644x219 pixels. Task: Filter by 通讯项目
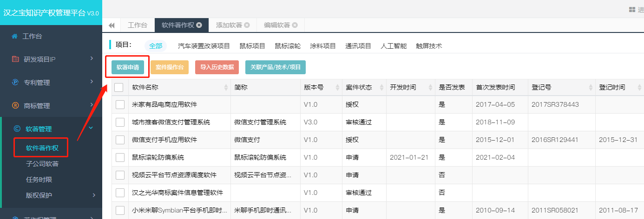358,46
